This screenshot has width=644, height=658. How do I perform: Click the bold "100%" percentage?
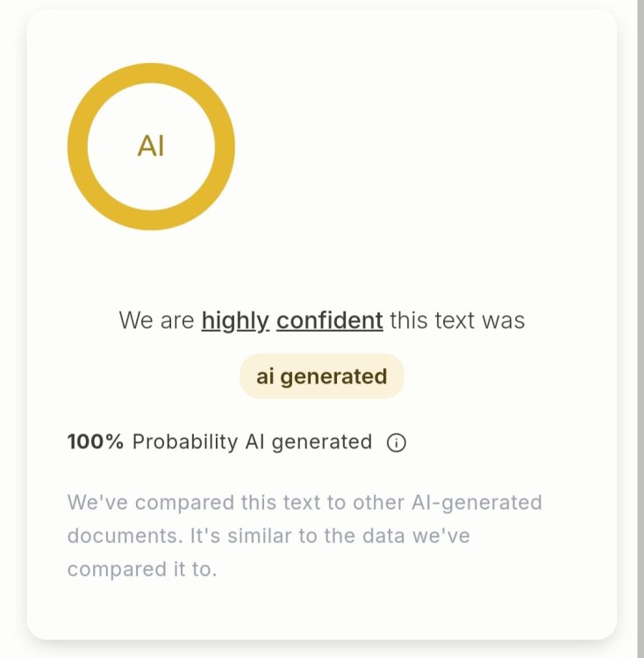(x=96, y=441)
